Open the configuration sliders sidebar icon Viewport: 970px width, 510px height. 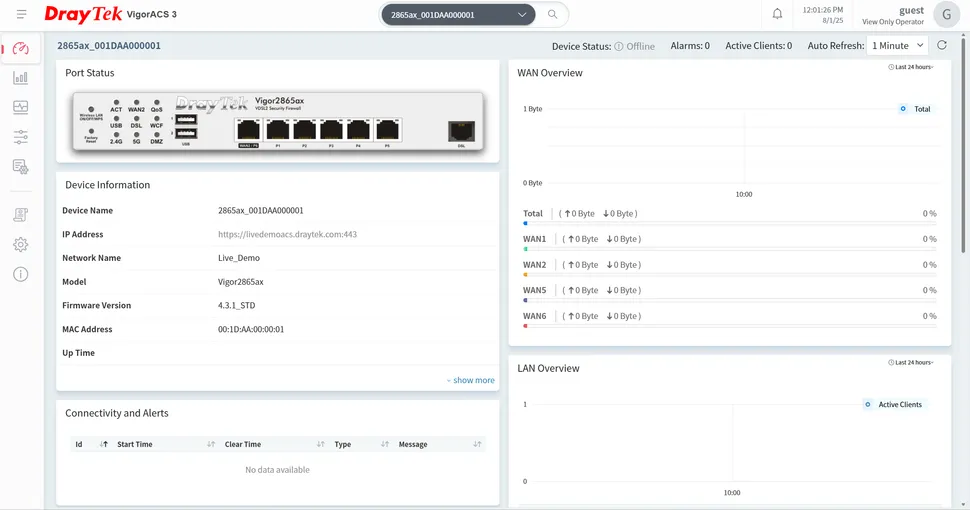(21, 137)
